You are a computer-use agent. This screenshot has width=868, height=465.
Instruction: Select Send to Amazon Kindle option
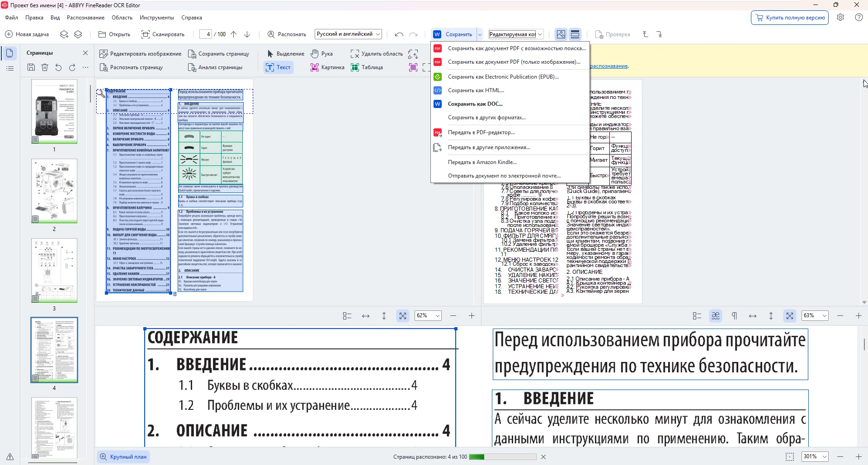[510, 162]
